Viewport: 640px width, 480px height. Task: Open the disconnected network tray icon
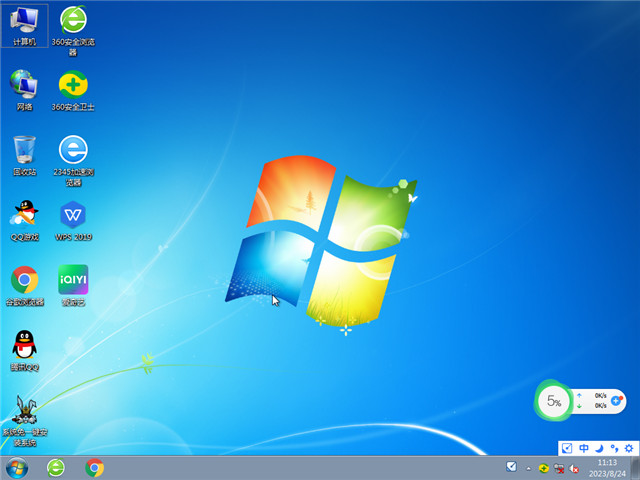pyautogui.click(x=559, y=469)
